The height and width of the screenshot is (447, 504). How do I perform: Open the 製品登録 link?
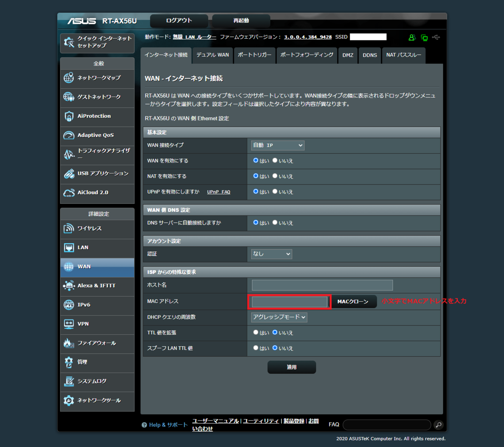(x=294, y=421)
